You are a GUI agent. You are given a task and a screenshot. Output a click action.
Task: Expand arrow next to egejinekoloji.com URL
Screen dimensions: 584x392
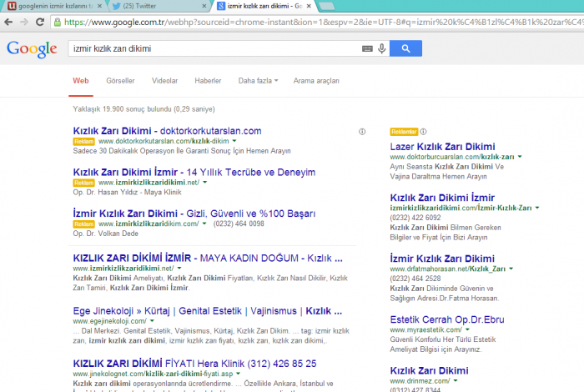(152, 321)
